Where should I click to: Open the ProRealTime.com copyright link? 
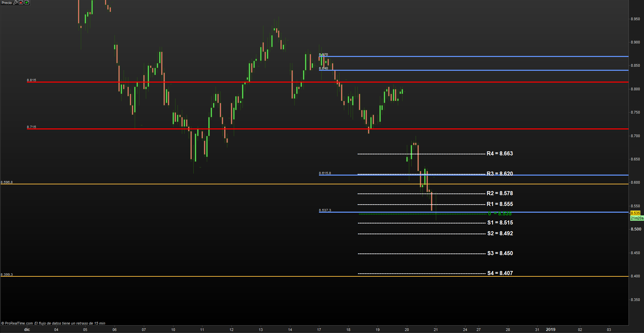[x=17, y=323]
